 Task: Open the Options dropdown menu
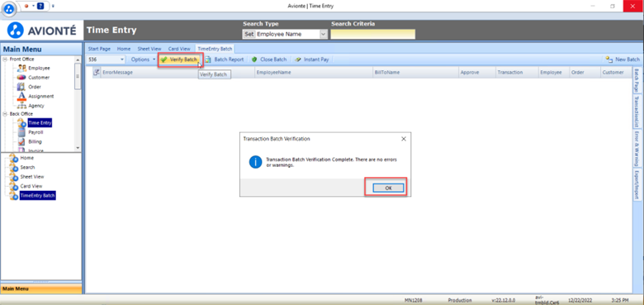coord(143,60)
